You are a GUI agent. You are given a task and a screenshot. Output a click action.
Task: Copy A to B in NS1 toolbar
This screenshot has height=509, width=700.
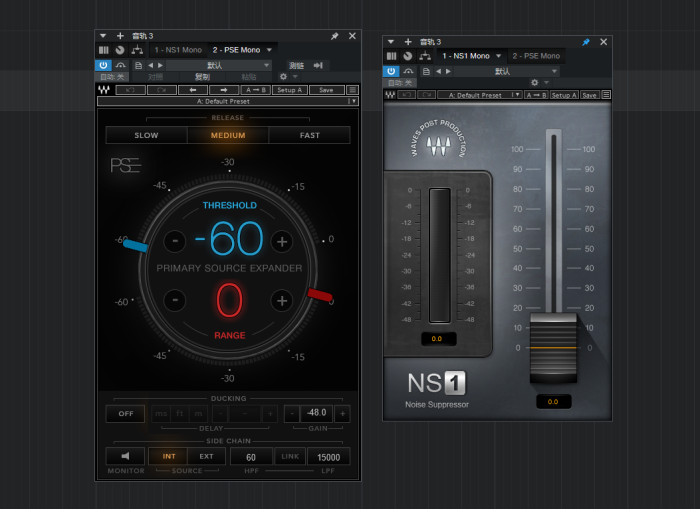536,95
